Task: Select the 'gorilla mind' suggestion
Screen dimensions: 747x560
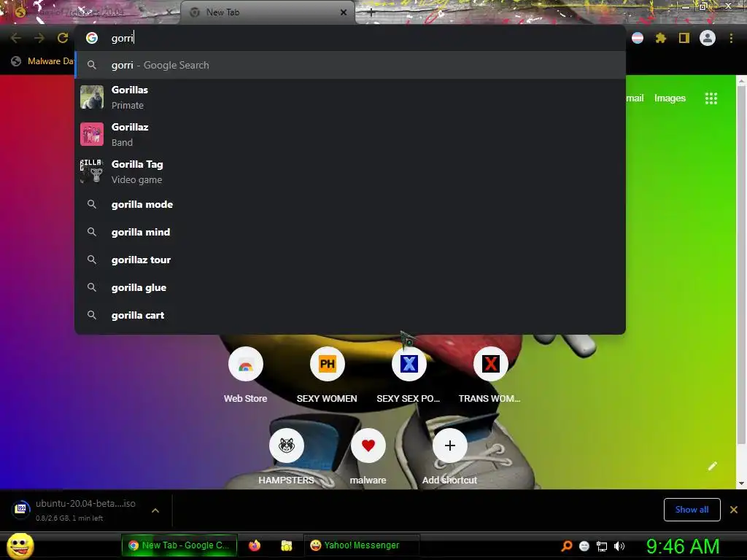Action: 350,232
